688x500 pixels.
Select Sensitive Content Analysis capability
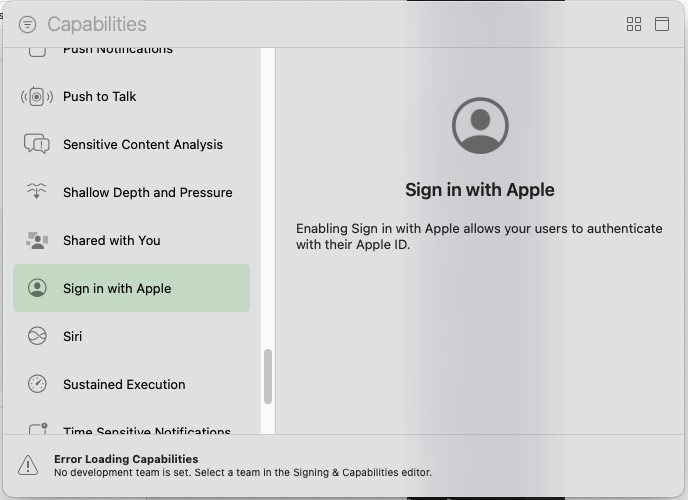point(132,144)
